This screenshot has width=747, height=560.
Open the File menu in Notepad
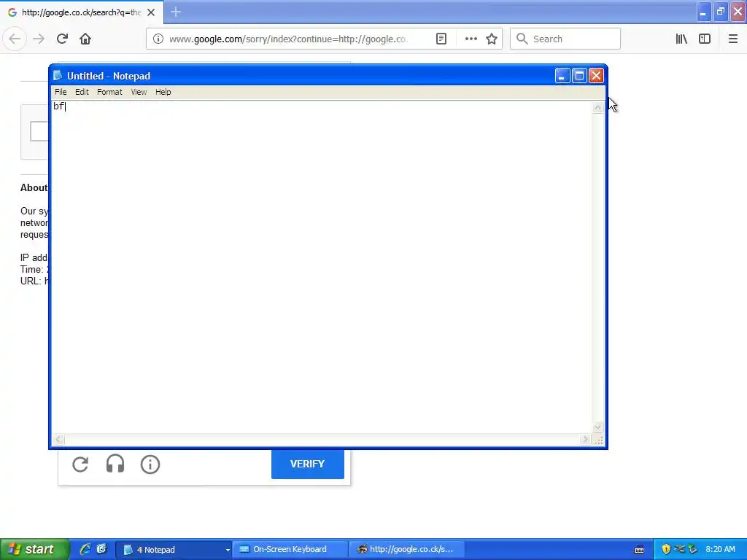tap(61, 92)
